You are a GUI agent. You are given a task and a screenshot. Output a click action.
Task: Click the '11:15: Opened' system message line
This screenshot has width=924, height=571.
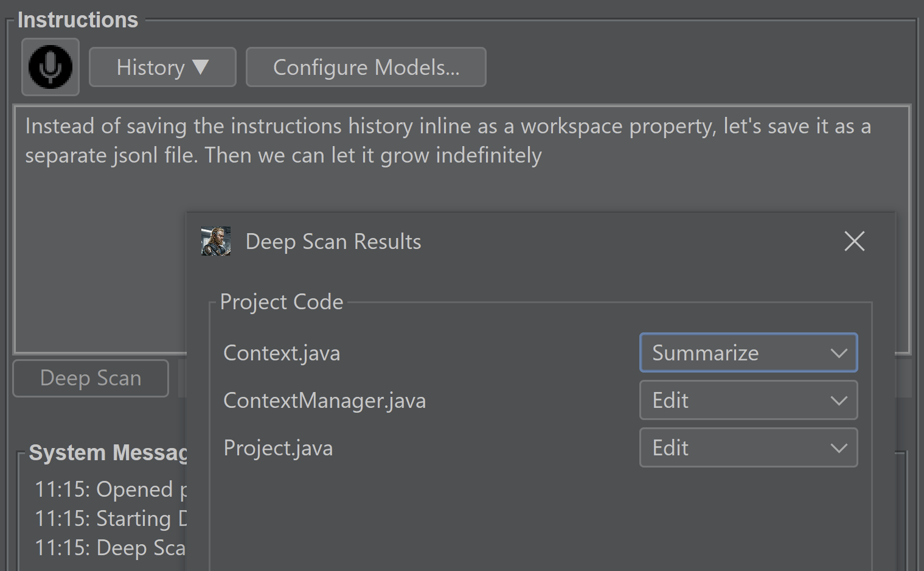109,489
